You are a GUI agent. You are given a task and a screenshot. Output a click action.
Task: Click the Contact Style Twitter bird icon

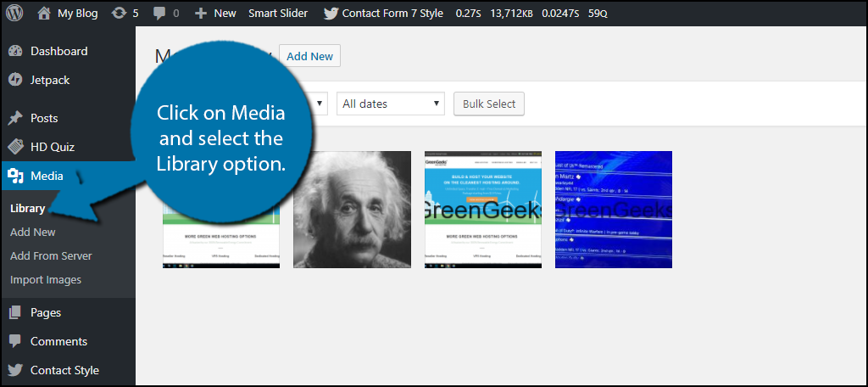click(15, 370)
